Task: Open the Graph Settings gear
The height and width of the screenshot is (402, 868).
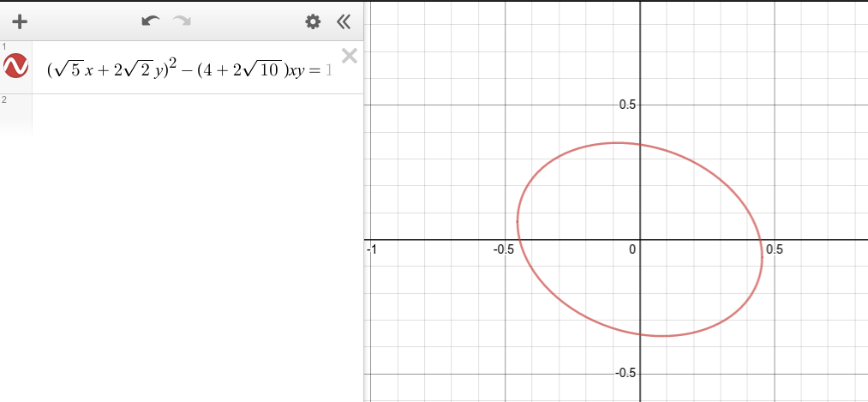Action: point(314,21)
